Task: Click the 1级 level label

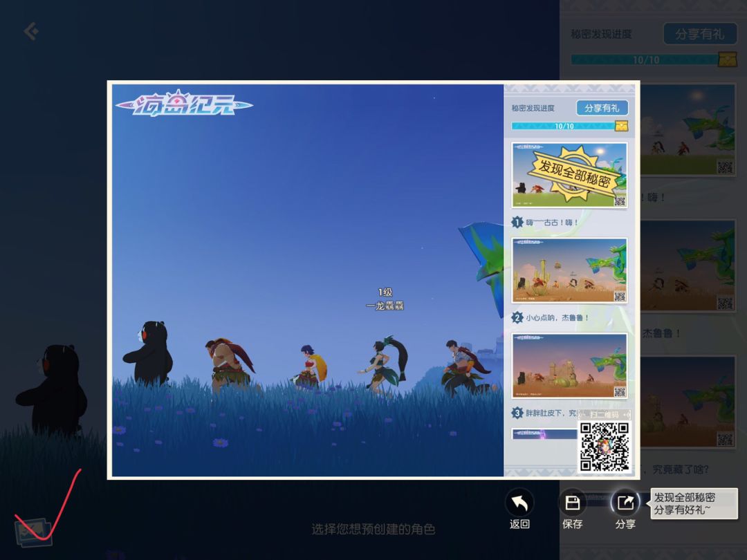Action: click(385, 292)
